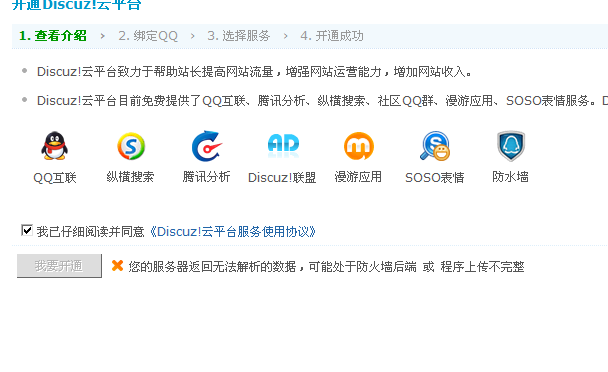Click the QQ互联 label text
Viewport: 608px width, 372px height.
pos(55,178)
